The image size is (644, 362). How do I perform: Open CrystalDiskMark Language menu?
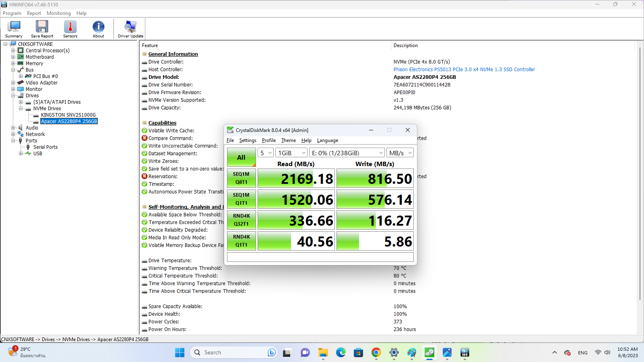coord(328,140)
